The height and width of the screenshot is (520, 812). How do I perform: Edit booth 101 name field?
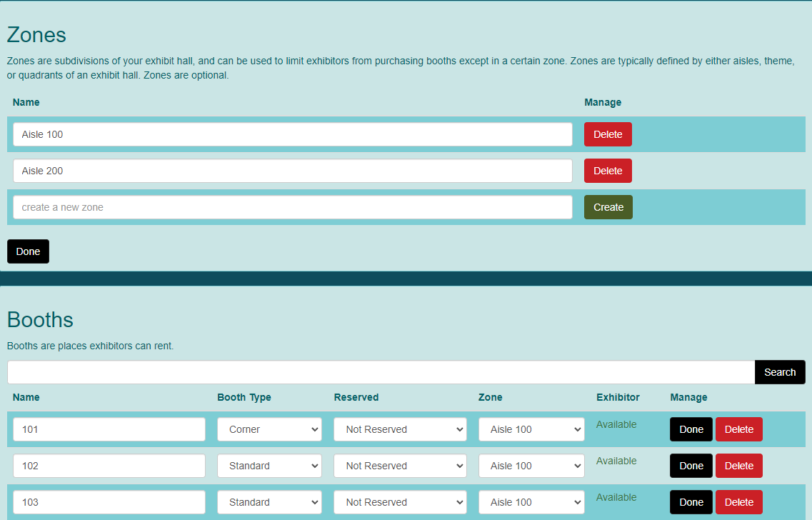[109, 429]
